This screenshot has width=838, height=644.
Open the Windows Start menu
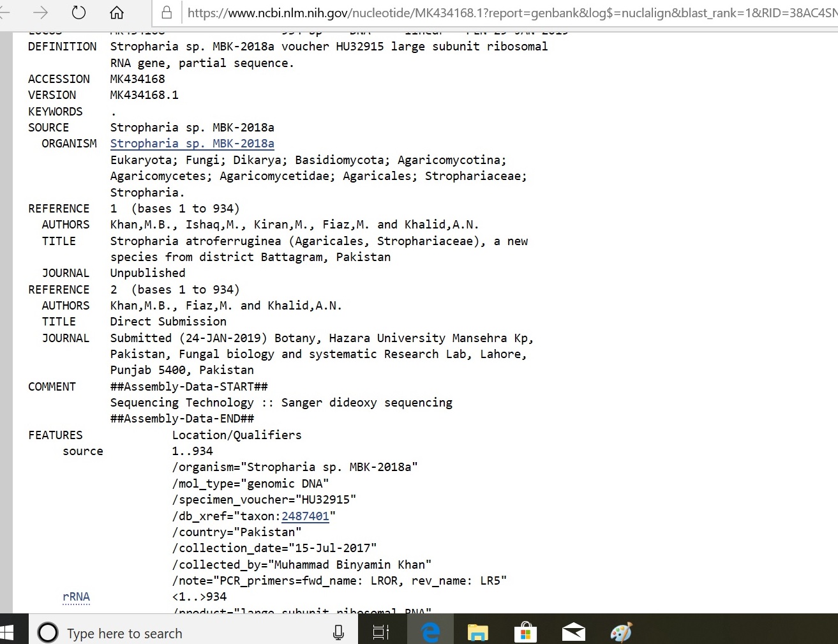[7, 633]
